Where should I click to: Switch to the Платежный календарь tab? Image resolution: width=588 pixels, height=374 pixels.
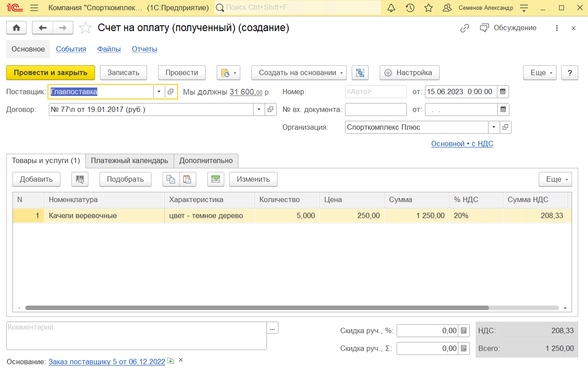tap(129, 161)
